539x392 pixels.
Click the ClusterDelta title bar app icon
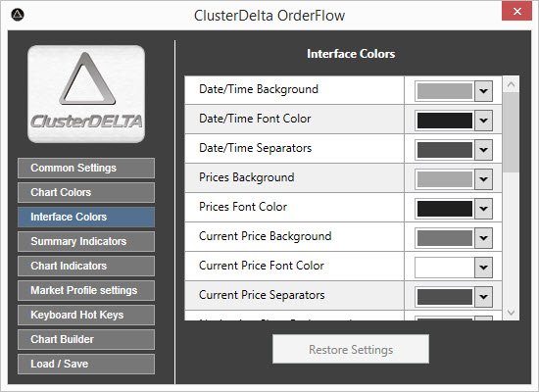point(18,15)
